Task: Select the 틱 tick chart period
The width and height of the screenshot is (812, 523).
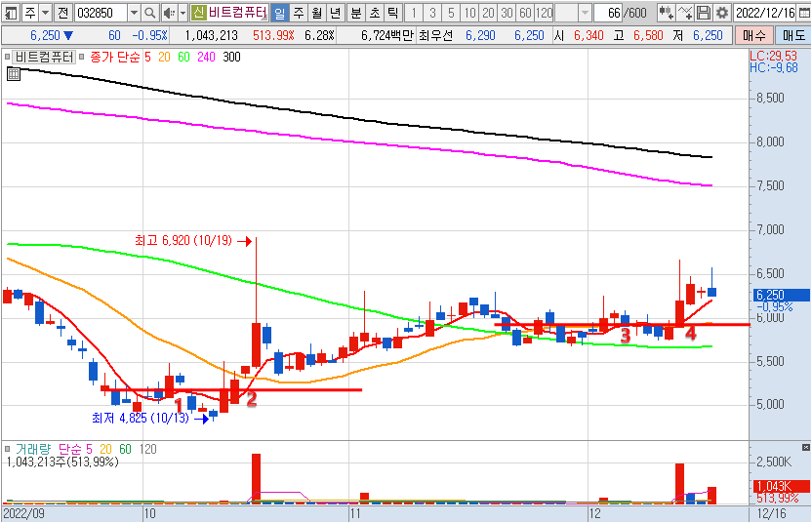Action: click(393, 13)
